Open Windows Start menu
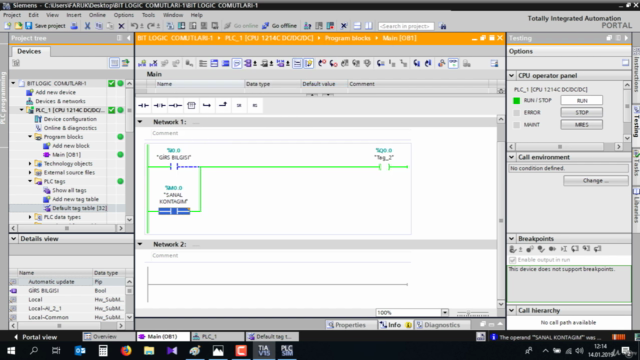 tap(11, 351)
